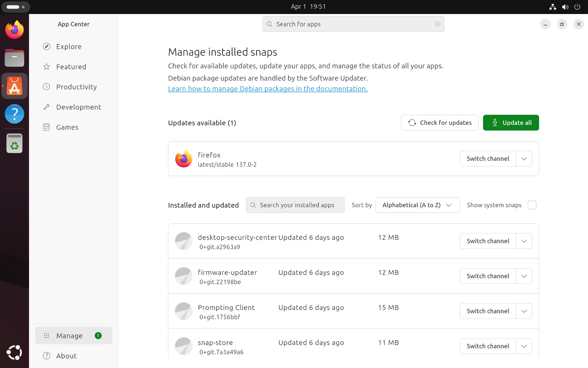Click the Firefox icon in updates list
This screenshot has height=368, width=588.
click(x=184, y=159)
